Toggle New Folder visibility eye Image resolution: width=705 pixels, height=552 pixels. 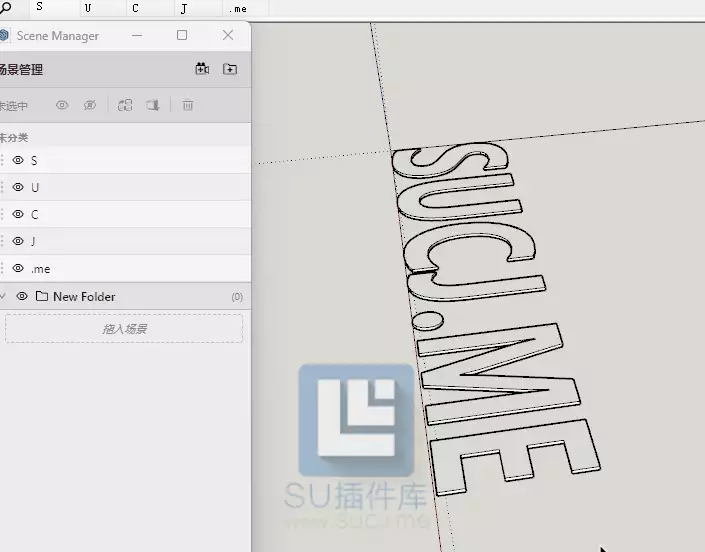pyautogui.click(x=22, y=296)
